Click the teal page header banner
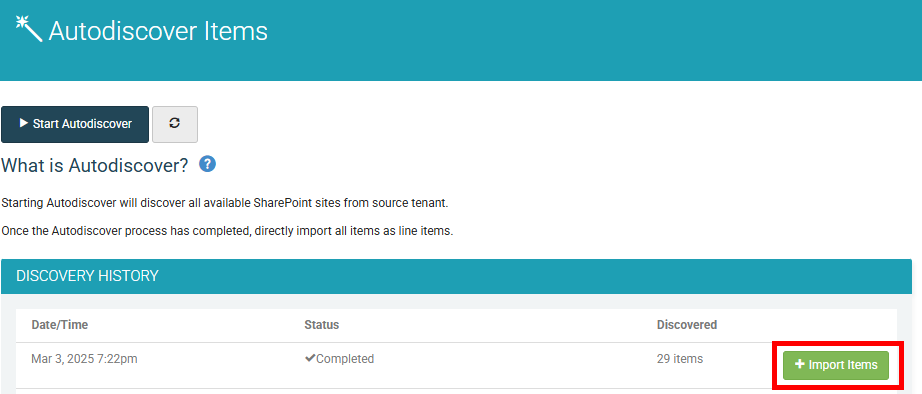The height and width of the screenshot is (394, 922). click(x=461, y=40)
